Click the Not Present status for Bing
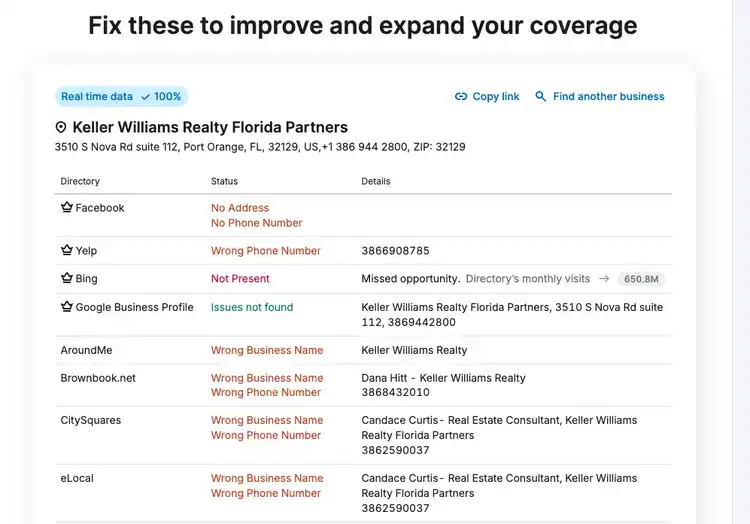 coord(240,279)
